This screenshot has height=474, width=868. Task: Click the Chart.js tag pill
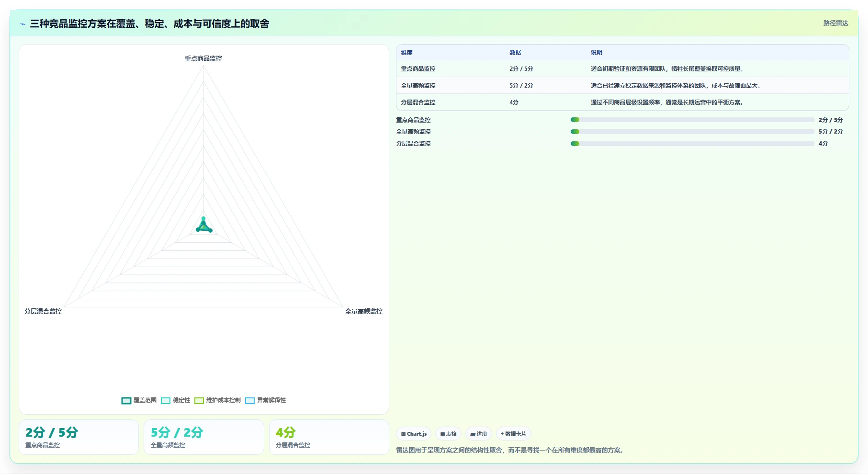[x=414, y=434]
